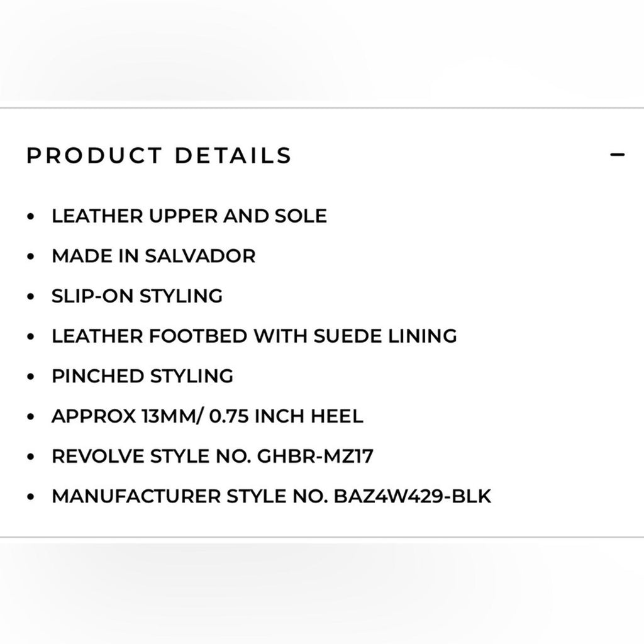This screenshot has height=644, width=644.
Task: Click the bullet before 'Approx 13MM' line
Action: click(31, 417)
